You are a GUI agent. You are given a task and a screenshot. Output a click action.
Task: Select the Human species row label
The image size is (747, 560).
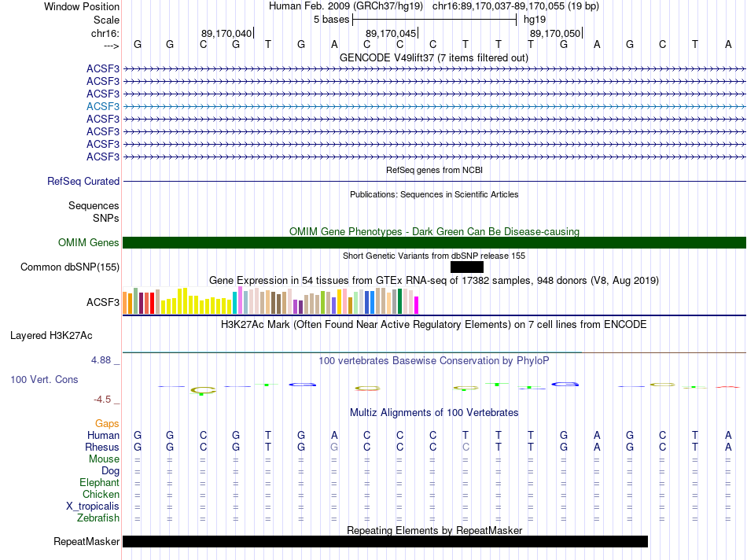[x=103, y=435]
